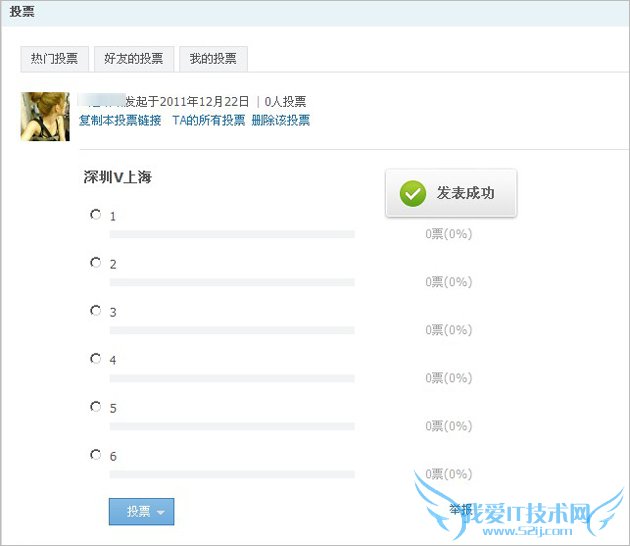
Task: Open the 热门投票 tab
Action: click(54, 59)
